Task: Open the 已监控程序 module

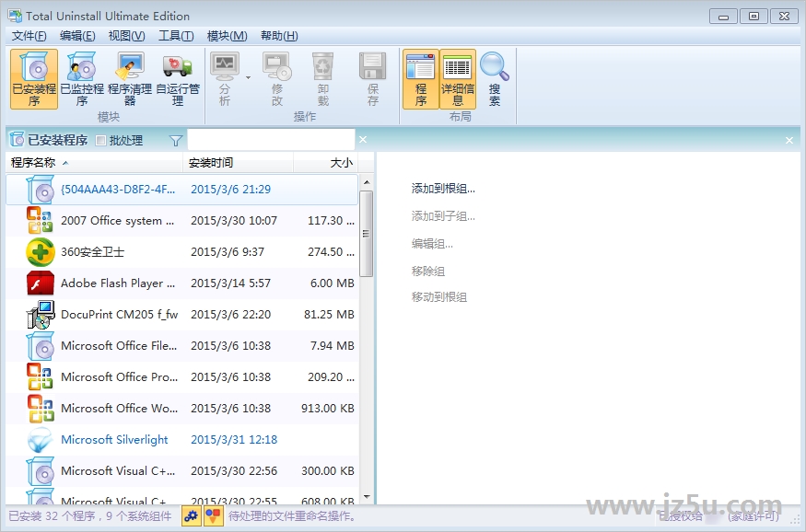Action: (82, 79)
